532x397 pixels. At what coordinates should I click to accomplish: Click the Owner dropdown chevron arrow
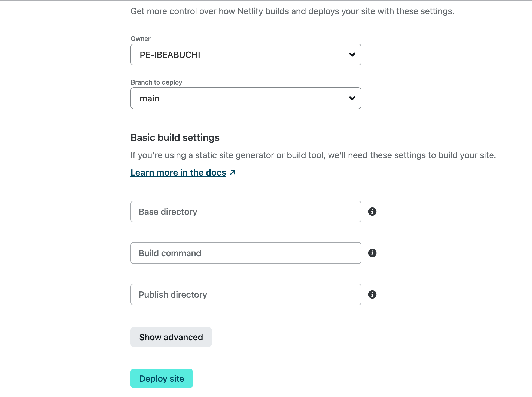(x=352, y=55)
